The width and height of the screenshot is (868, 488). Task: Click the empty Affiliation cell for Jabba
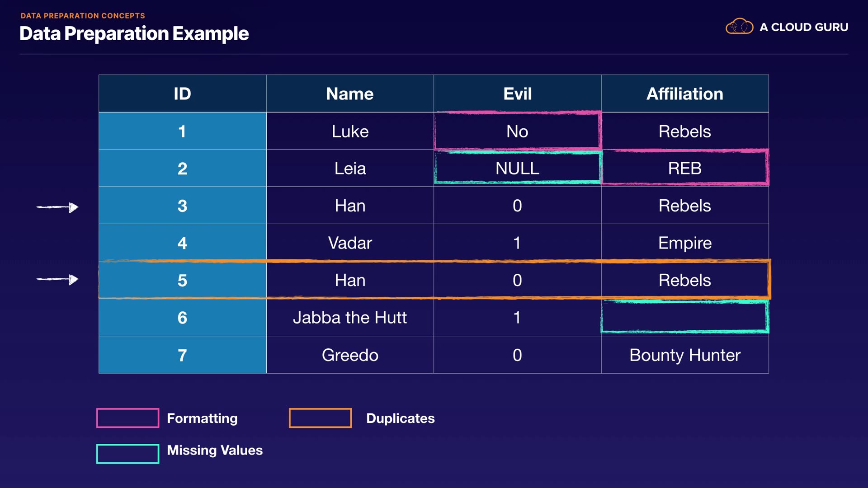(x=684, y=317)
